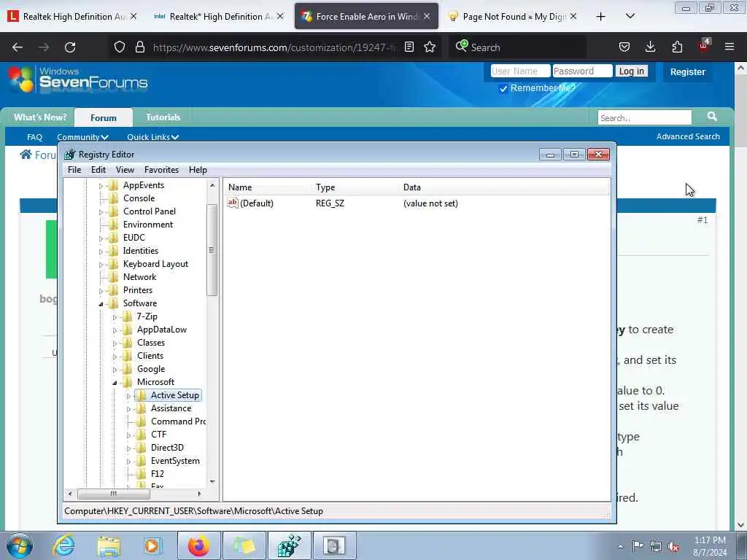Bookmark this page with the star icon
This screenshot has height=560, width=747.
click(x=430, y=47)
